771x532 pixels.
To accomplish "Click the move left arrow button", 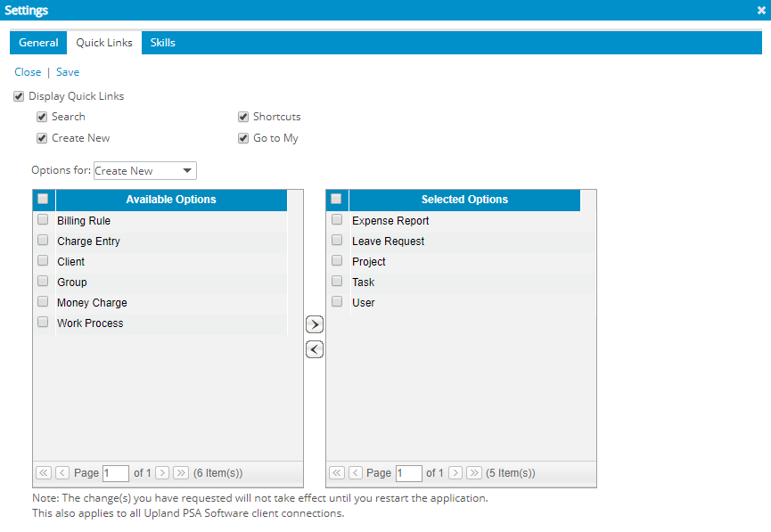I will 315,349.
